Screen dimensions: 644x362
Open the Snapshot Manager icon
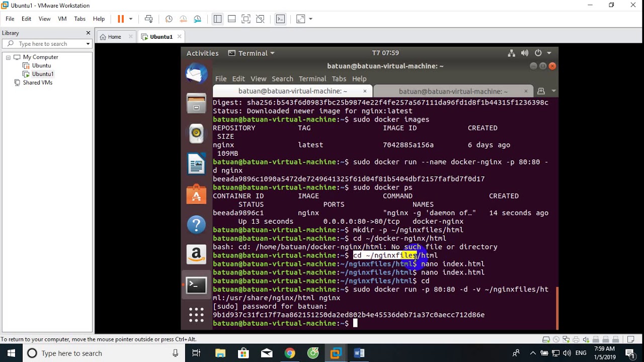(x=197, y=19)
